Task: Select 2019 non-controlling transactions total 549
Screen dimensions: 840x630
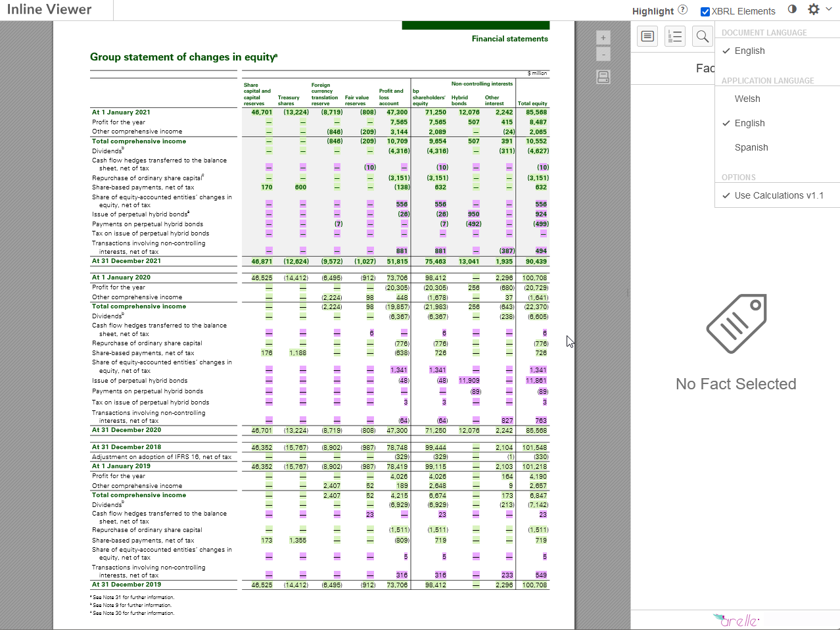Action: 541,575
